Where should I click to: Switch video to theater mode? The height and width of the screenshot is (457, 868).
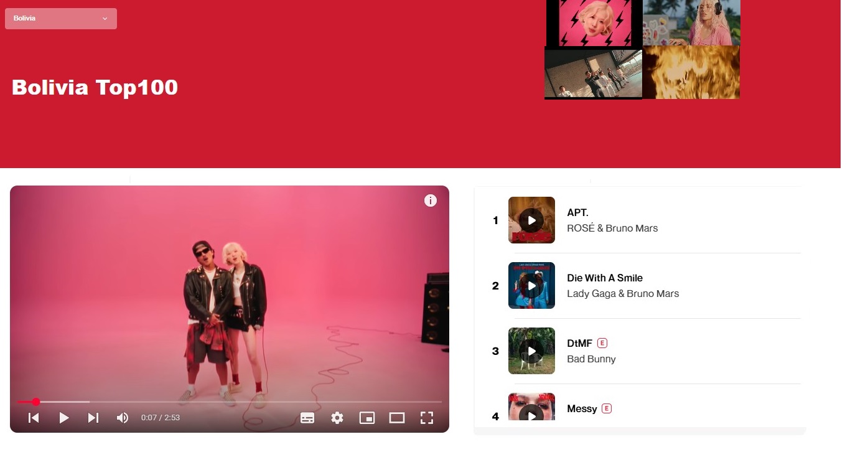pos(397,418)
